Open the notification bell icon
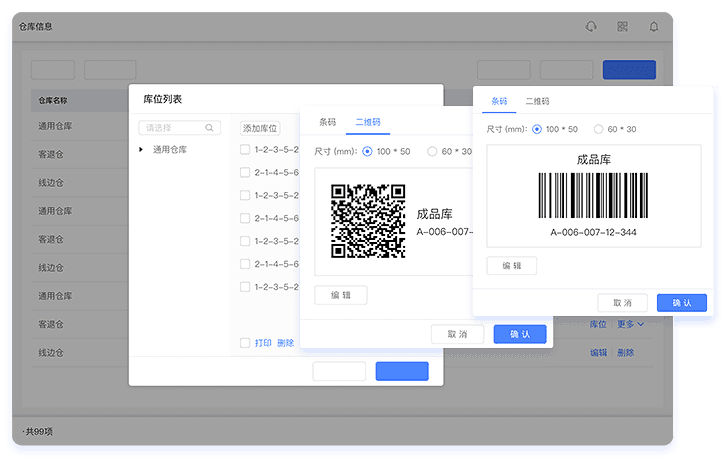 pos(654,26)
